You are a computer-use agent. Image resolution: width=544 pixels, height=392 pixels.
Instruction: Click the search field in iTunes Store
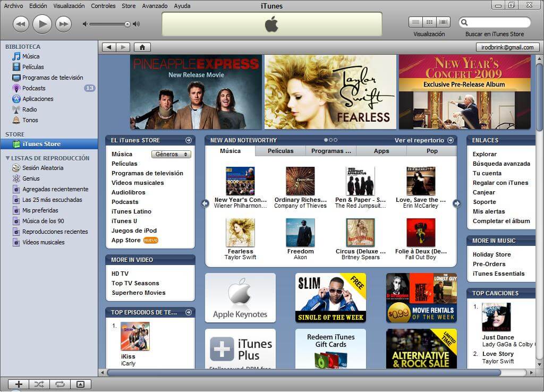(x=495, y=22)
